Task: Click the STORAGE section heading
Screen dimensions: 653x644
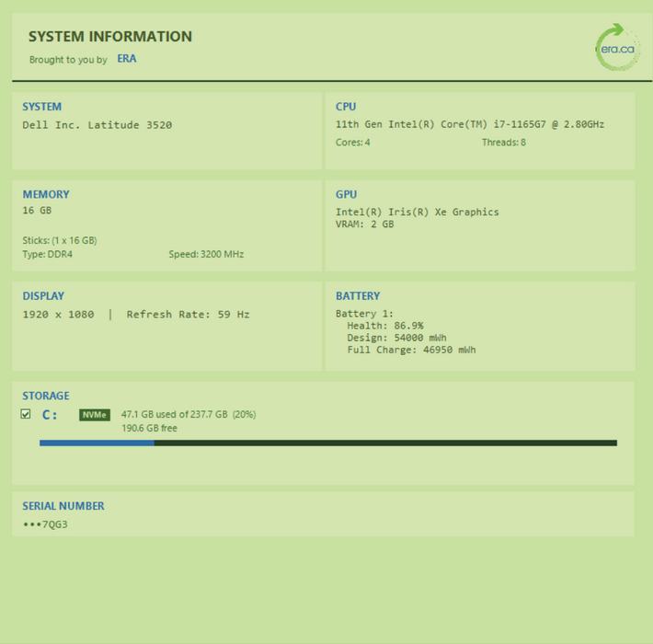Action: coord(46,396)
